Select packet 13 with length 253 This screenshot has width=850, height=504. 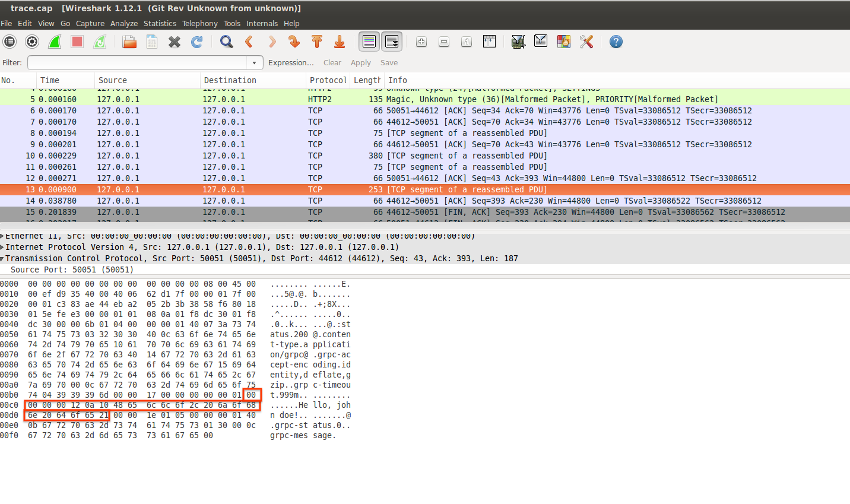[x=425, y=190]
